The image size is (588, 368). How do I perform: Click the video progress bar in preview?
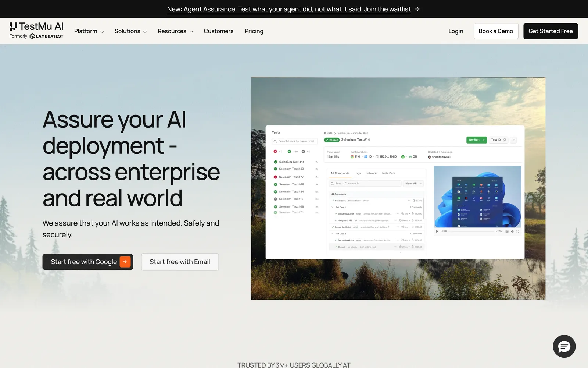[471, 231]
